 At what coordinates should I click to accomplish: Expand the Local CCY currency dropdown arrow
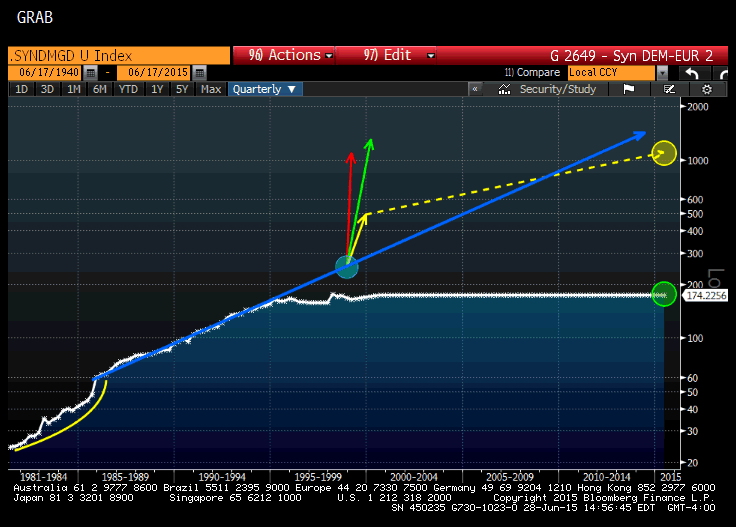point(662,73)
